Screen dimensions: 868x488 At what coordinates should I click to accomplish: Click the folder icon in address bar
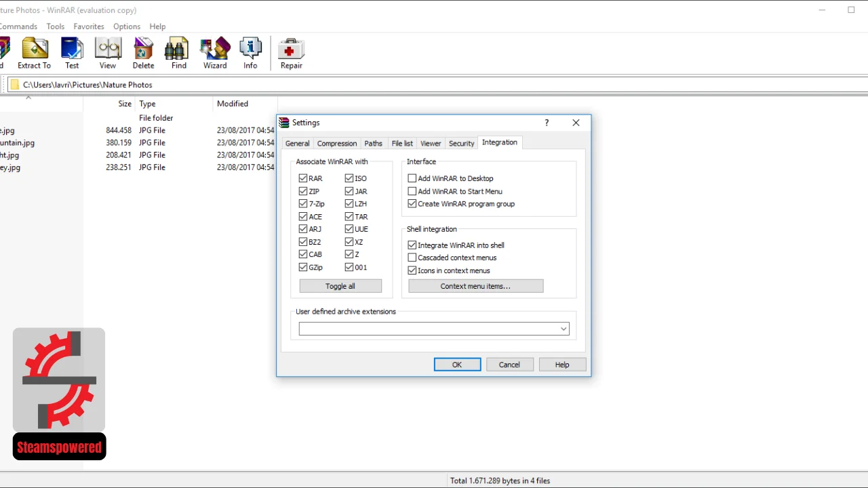(x=14, y=85)
